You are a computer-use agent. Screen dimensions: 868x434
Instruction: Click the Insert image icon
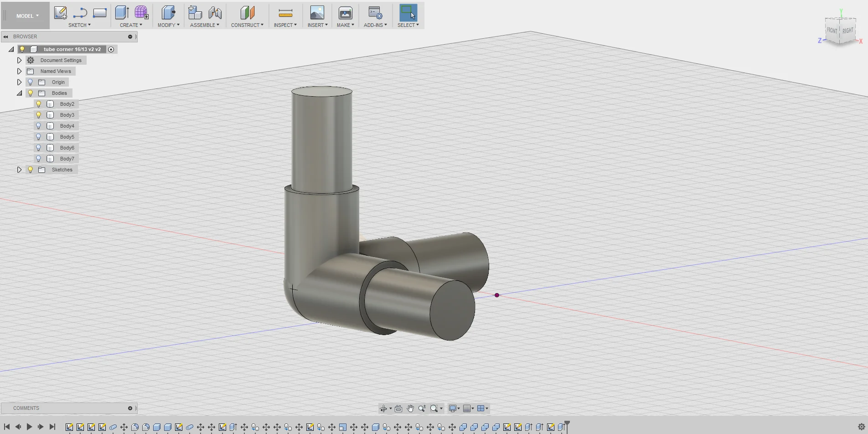(317, 13)
